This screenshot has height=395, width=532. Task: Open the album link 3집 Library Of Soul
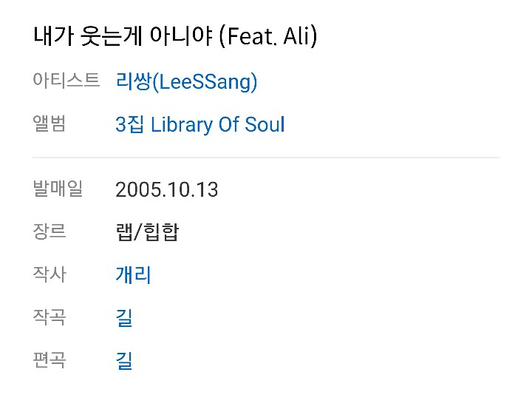(199, 124)
